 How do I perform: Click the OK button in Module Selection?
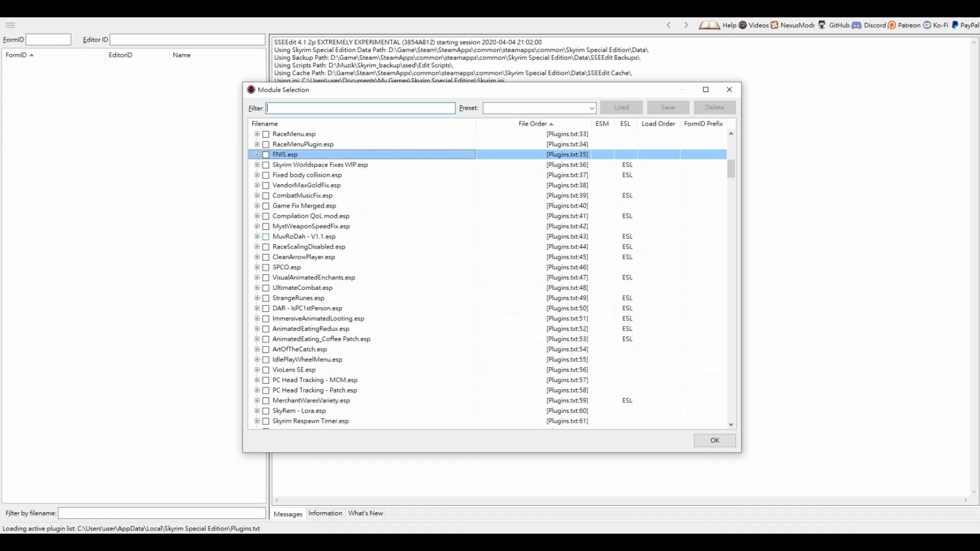point(715,440)
